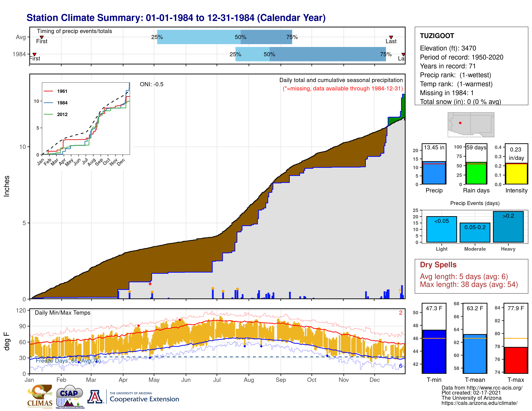532x411 pixels.
Task: Click the '59 days' rain days value
Action: coord(476,147)
